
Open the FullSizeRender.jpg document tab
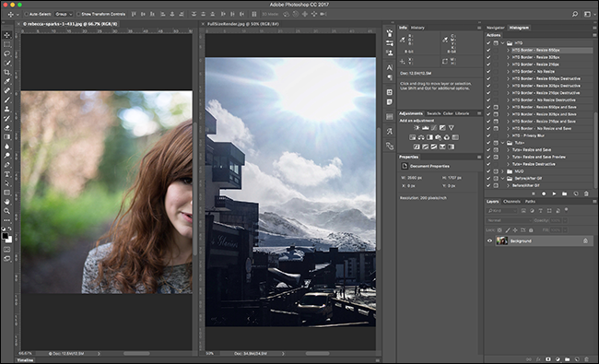click(x=242, y=24)
